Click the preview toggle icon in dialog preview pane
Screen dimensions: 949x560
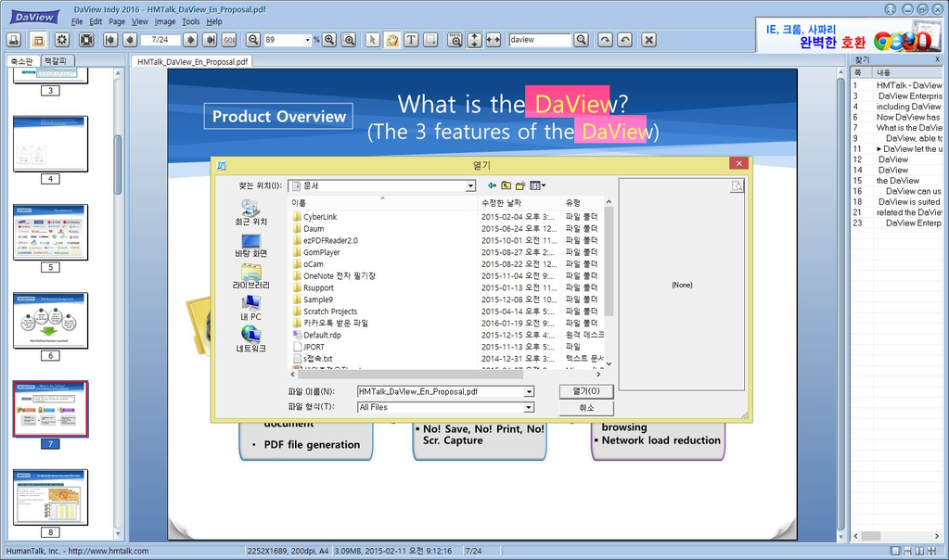(737, 186)
